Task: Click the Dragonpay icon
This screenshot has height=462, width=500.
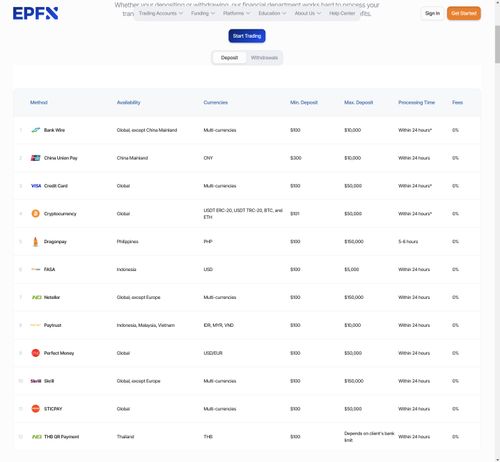Action: point(36,242)
